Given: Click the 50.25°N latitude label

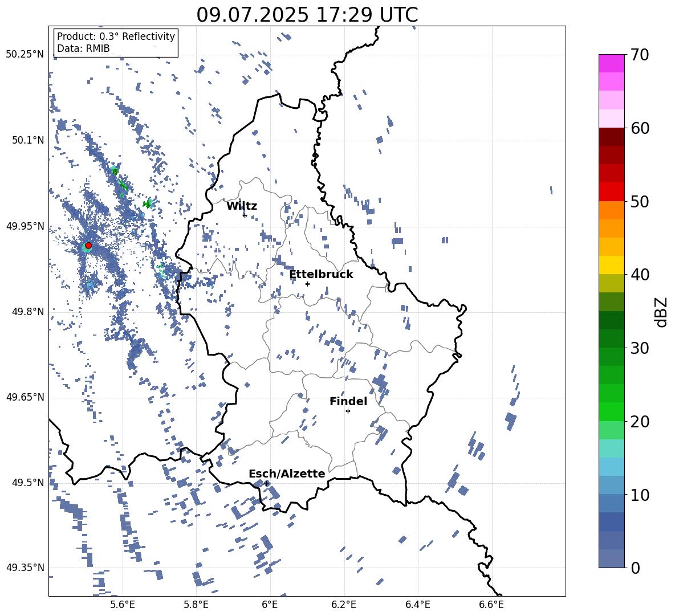Looking at the screenshot, I should click(x=25, y=55).
